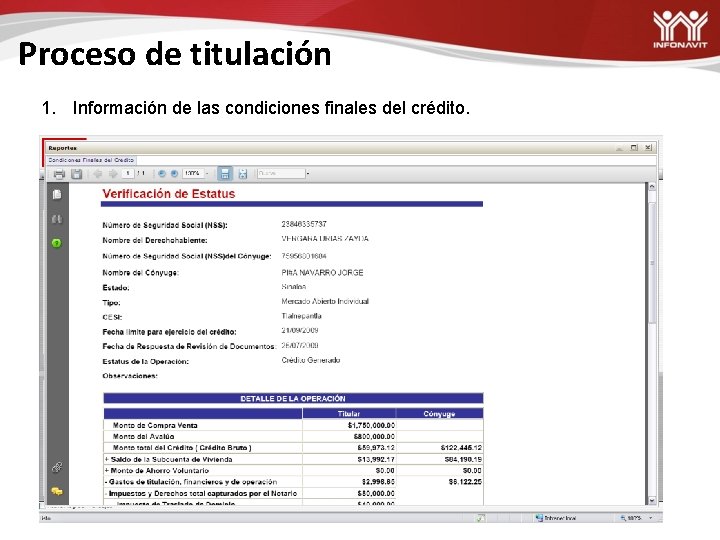This screenshot has width=720, height=540.
Task: Click the Monto del Avalúo label
Action: 143,437
